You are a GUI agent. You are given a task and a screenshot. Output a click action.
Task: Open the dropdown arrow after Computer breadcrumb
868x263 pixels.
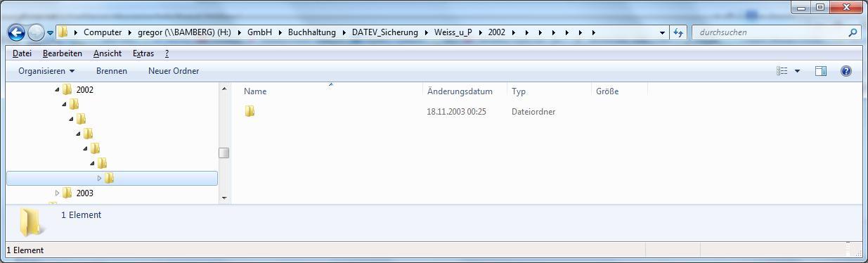coord(130,32)
